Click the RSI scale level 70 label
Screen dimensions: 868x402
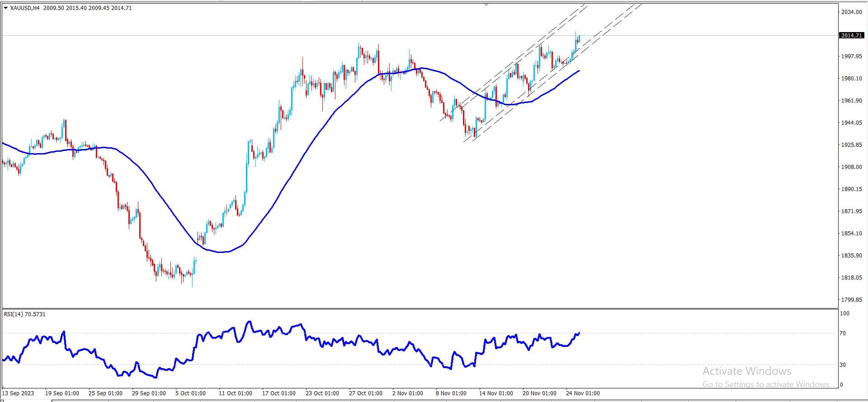843,333
